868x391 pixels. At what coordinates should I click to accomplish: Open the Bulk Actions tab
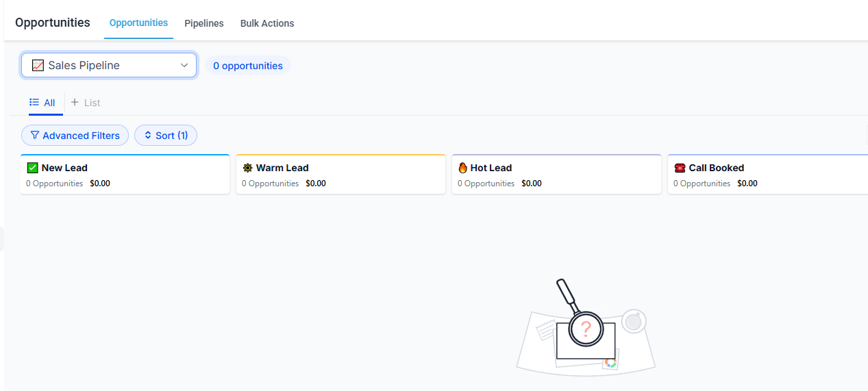(x=267, y=23)
